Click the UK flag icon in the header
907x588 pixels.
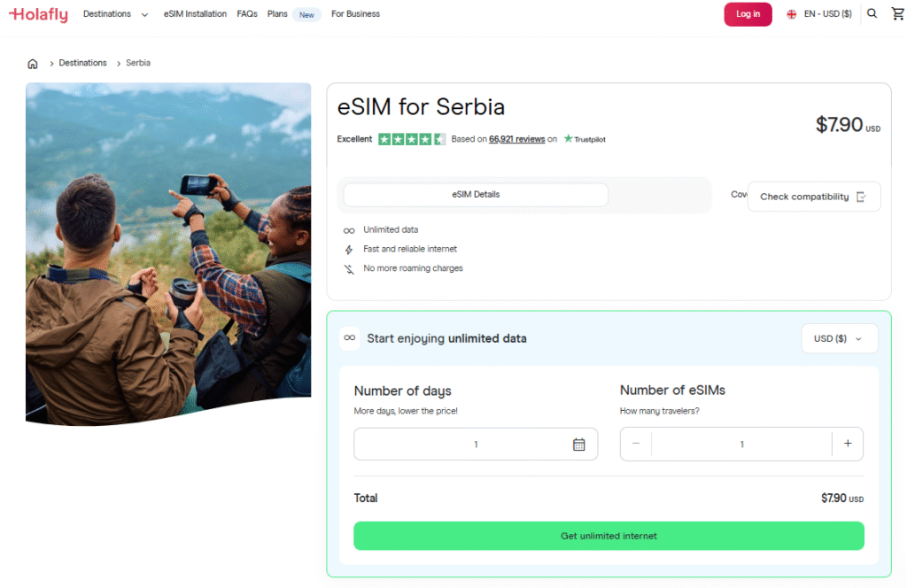click(791, 13)
